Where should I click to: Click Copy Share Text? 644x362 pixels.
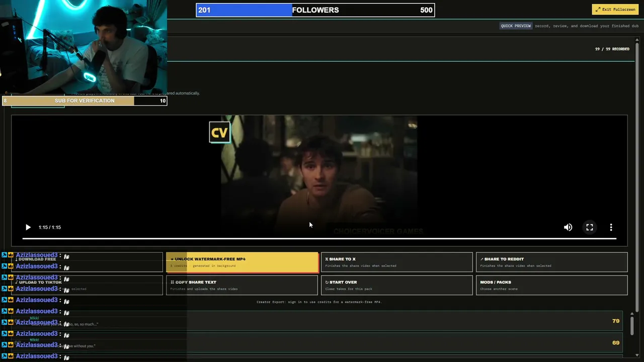point(242,285)
